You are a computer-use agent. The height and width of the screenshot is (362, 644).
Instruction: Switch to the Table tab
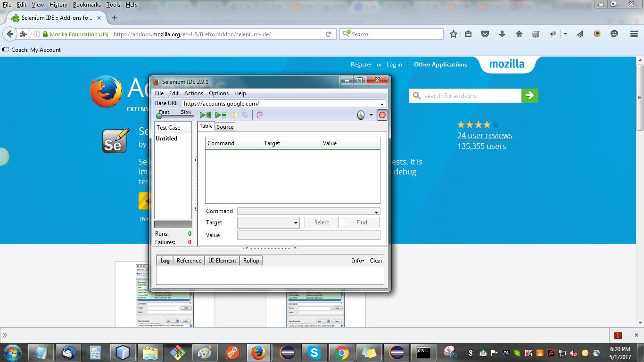tap(206, 126)
